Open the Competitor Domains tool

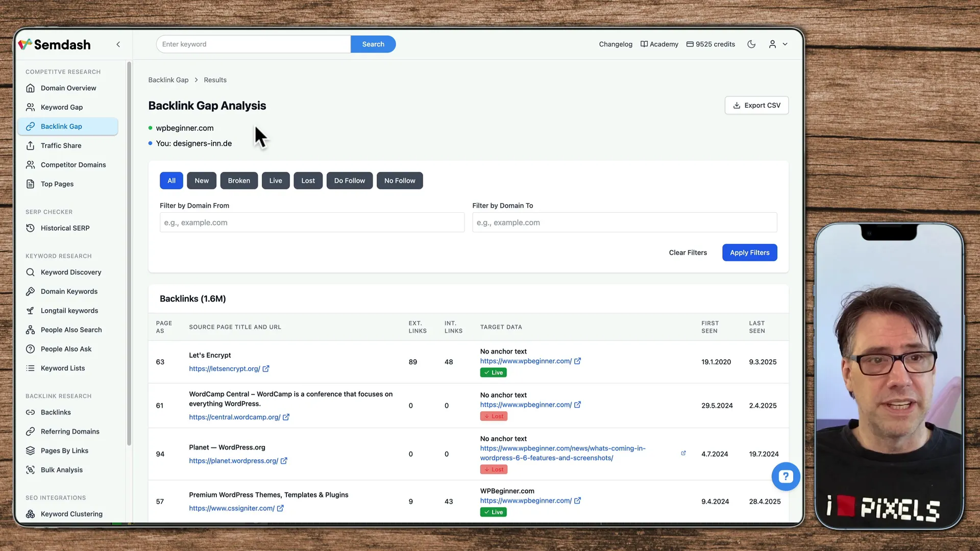(73, 164)
